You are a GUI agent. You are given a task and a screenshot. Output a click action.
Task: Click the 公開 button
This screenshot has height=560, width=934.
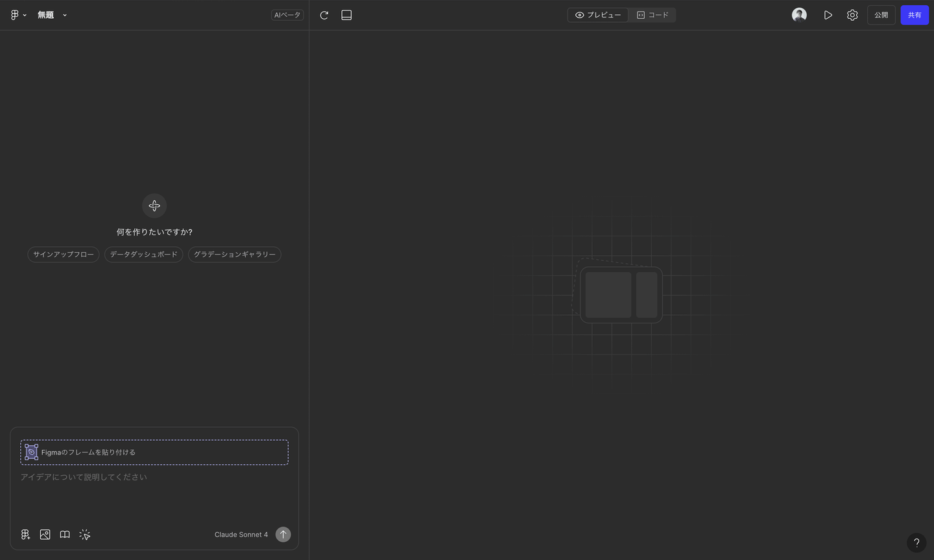click(x=881, y=15)
